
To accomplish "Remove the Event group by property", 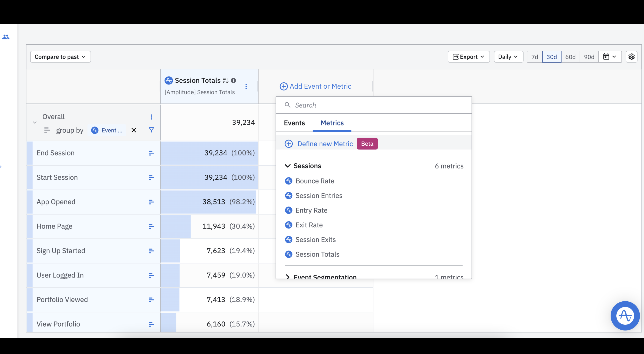I will (x=134, y=130).
